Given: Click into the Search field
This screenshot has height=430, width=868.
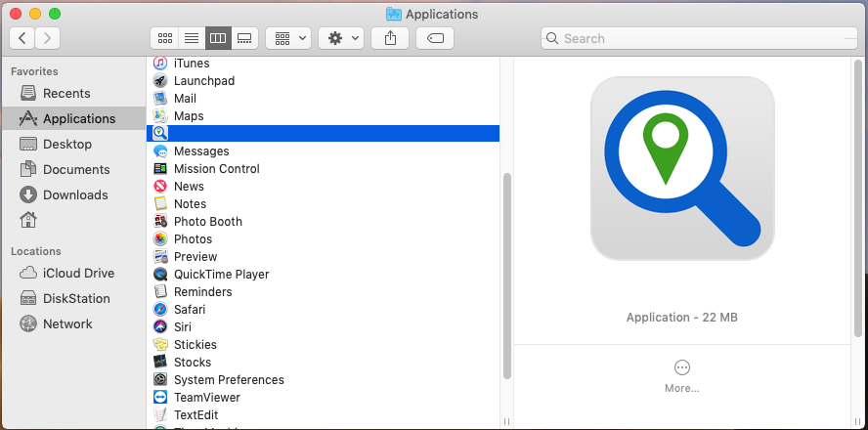Looking at the screenshot, I should point(699,38).
